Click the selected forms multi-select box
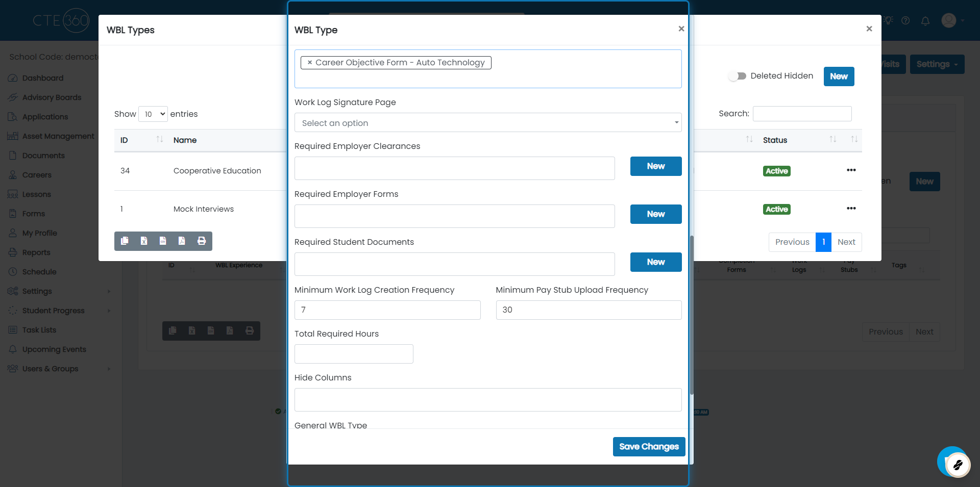Viewport: 980px width, 487px height. [x=488, y=69]
